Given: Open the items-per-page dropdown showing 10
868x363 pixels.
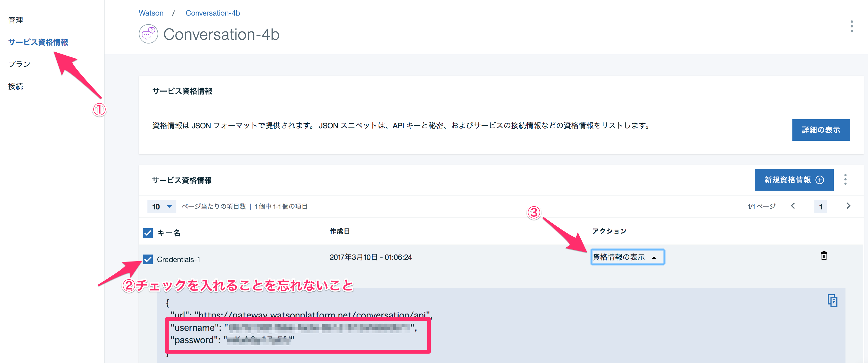Looking at the screenshot, I should click(162, 206).
